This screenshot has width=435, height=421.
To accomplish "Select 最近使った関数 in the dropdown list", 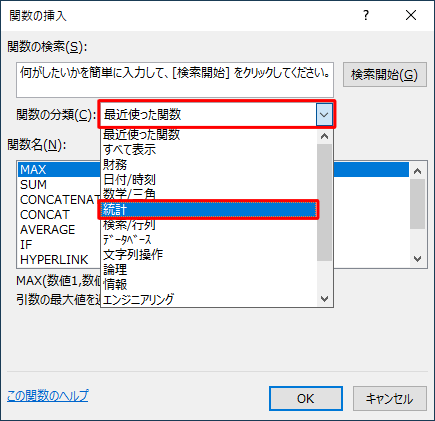I will (x=209, y=135).
